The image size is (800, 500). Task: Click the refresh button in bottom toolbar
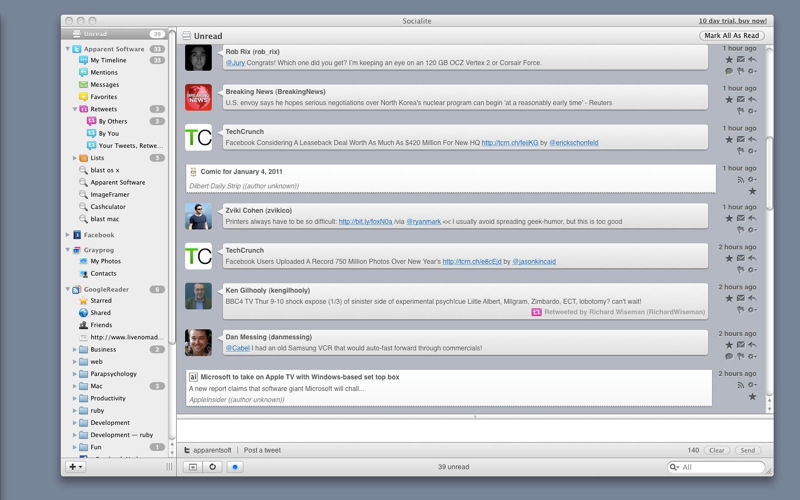[x=213, y=467]
